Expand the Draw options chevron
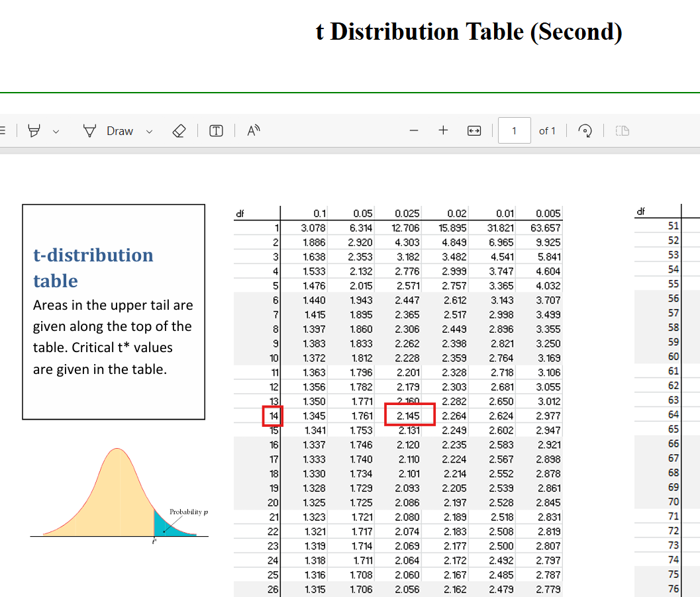The width and height of the screenshot is (700, 597). pyautogui.click(x=149, y=132)
